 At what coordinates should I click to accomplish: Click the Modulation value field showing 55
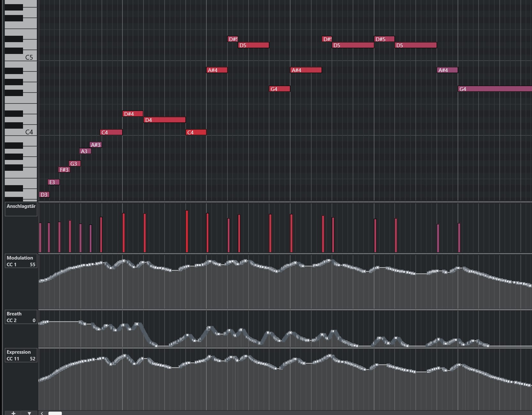pos(33,265)
